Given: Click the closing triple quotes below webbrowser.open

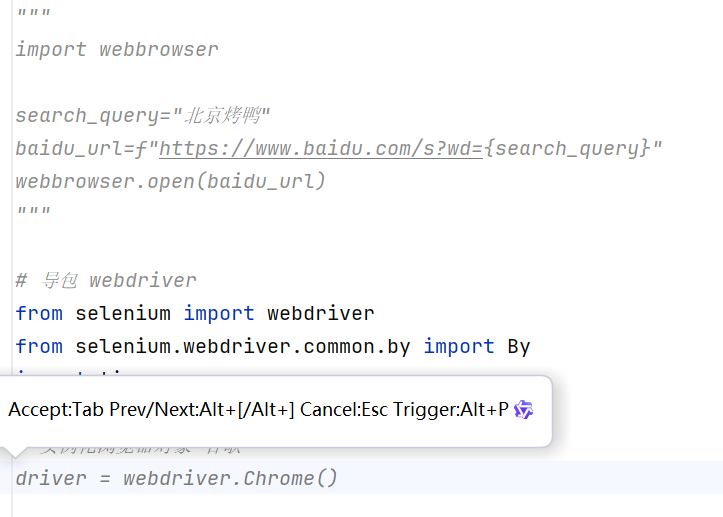Looking at the screenshot, I should click(x=33, y=213).
